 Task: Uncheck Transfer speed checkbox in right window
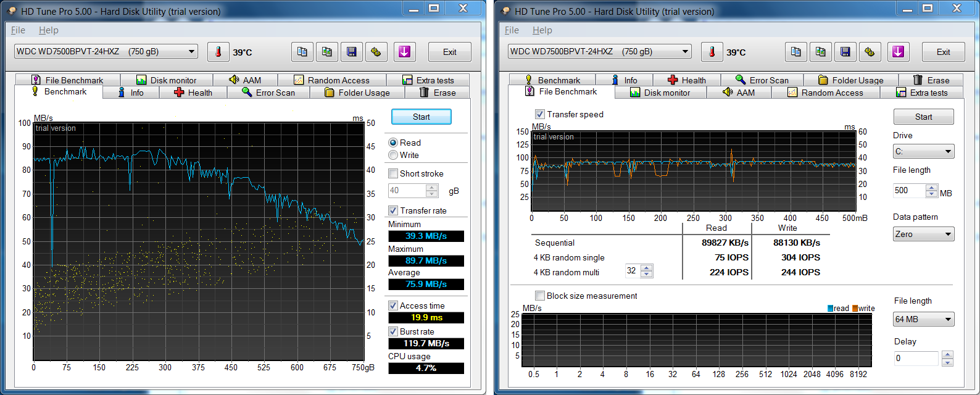tap(540, 114)
